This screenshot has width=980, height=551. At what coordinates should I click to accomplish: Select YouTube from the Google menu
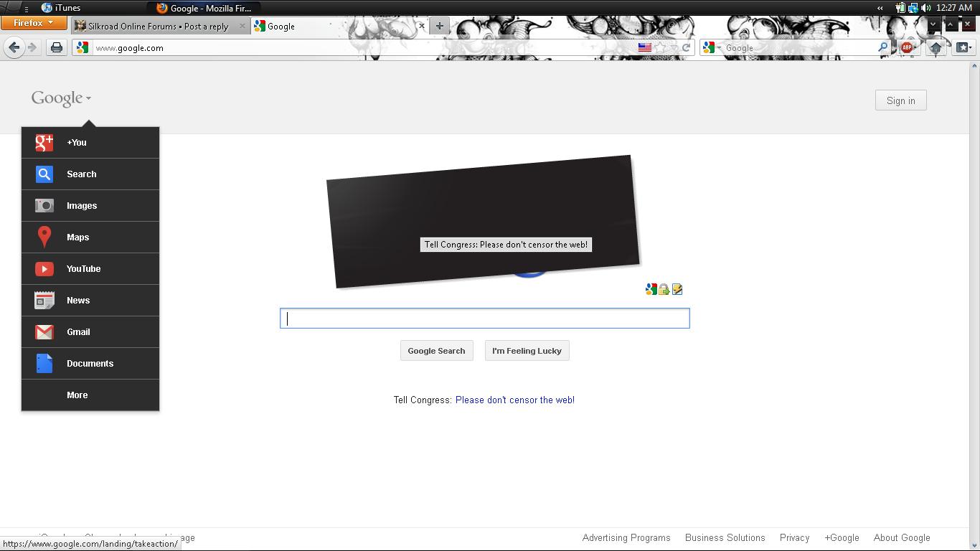pos(83,269)
